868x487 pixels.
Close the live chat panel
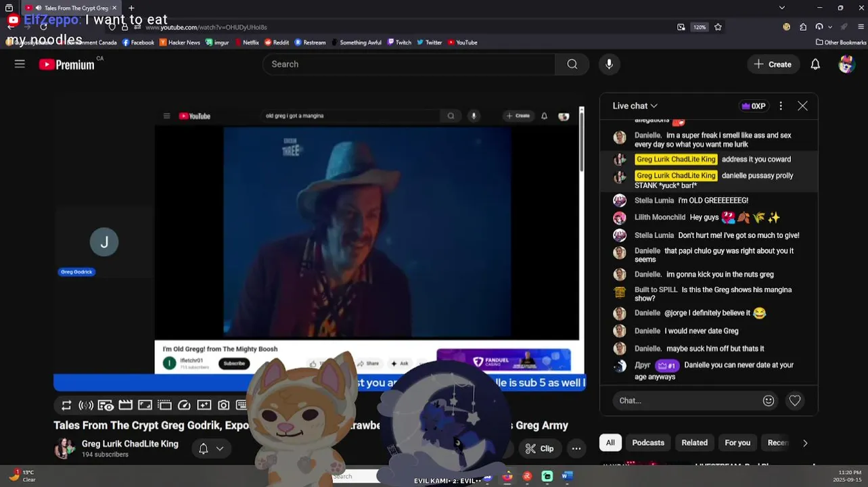802,106
